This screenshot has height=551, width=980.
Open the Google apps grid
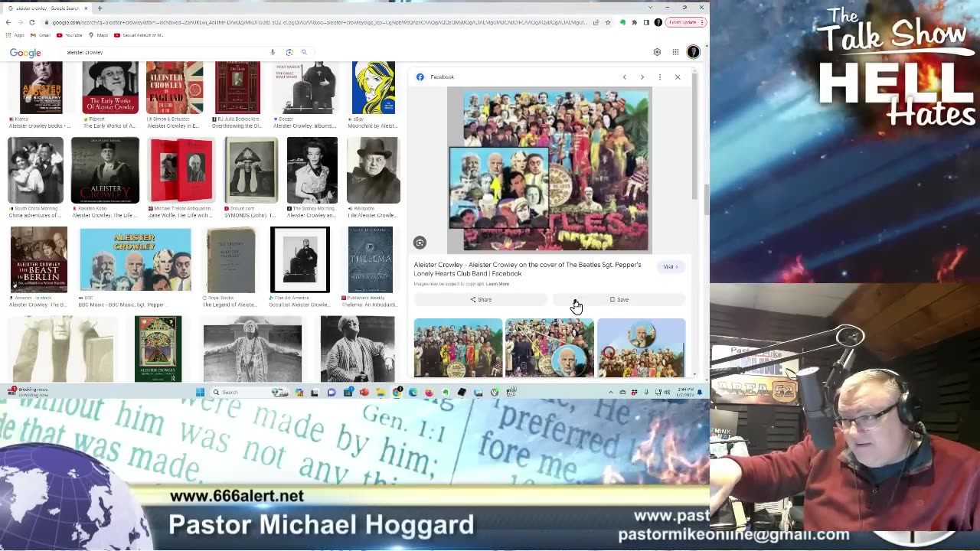[x=675, y=52]
